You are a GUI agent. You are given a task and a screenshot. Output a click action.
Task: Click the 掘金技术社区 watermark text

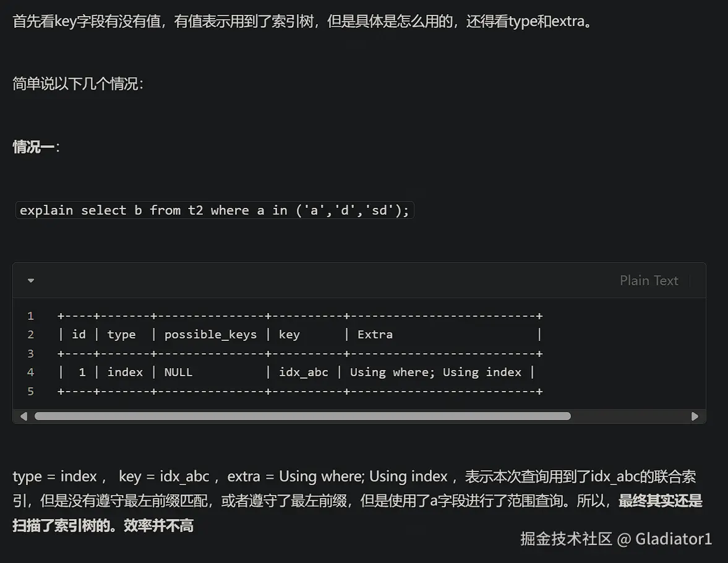566,539
